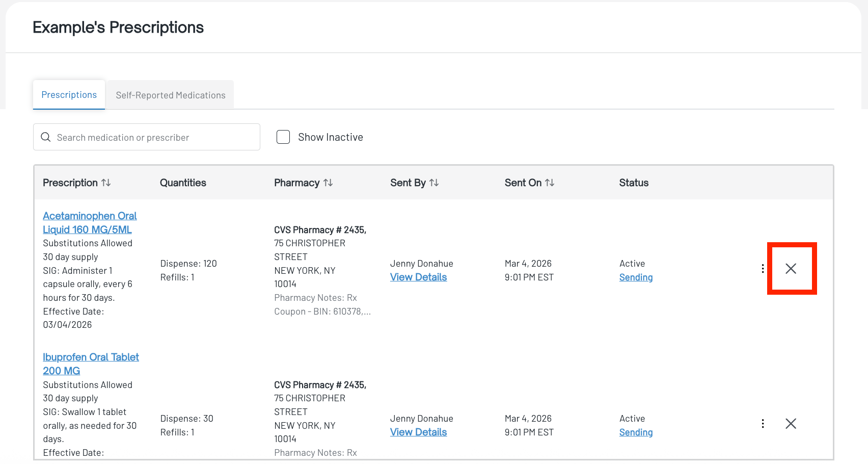The image size is (868, 464).
Task: Click Sending status for Acetaminophen
Action: pos(636,277)
